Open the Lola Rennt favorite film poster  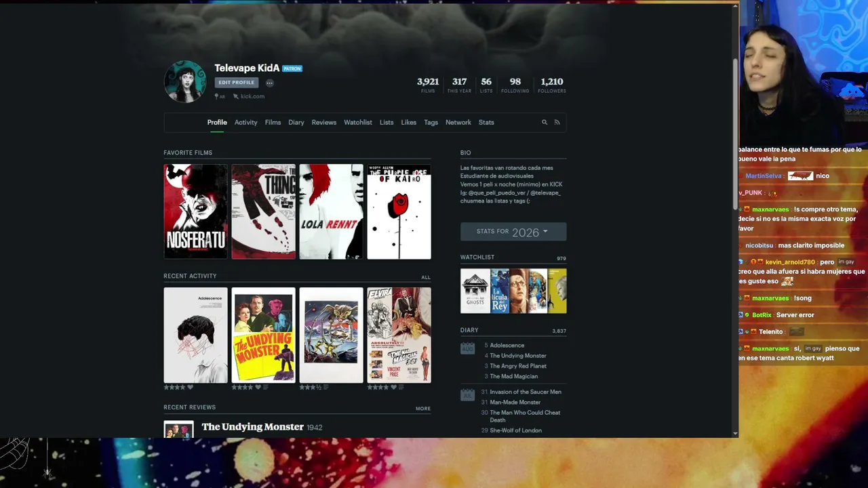pyautogui.click(x=332, y=211)
